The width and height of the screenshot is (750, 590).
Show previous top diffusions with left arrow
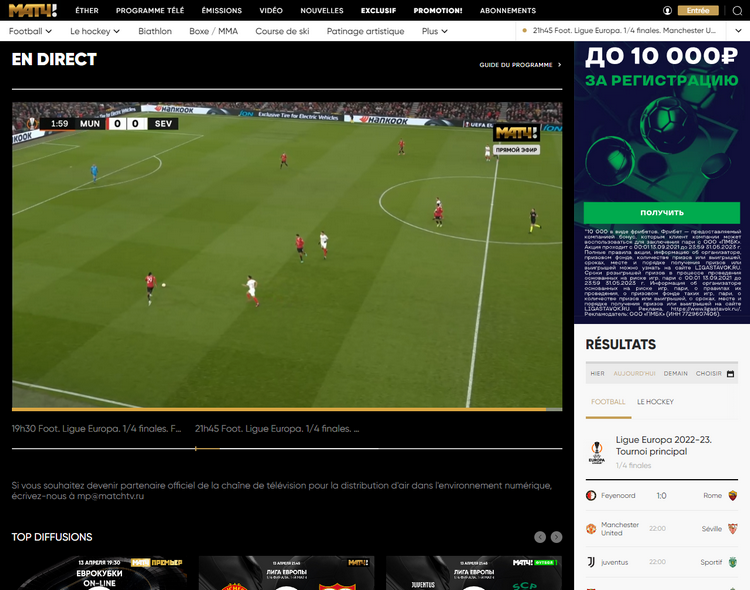click(540, 537)
